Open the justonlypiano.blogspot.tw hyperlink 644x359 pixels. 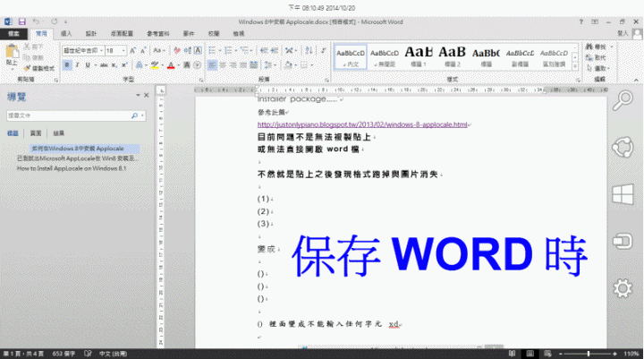[362, 124]
